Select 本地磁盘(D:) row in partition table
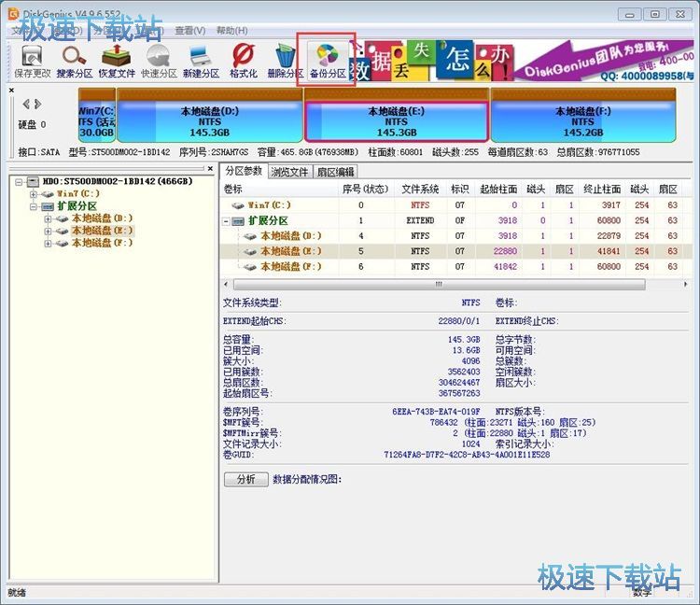 [x=455, y=236]
